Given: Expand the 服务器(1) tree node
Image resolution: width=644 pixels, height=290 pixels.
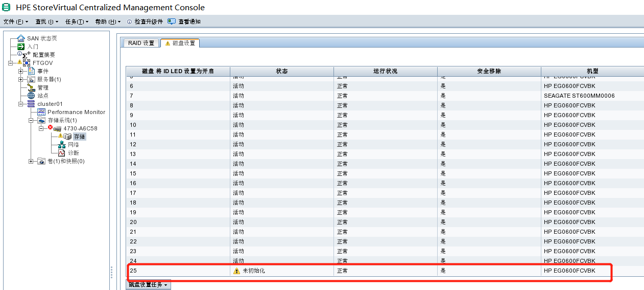Looking at the screenshot, I should point(21,79).
